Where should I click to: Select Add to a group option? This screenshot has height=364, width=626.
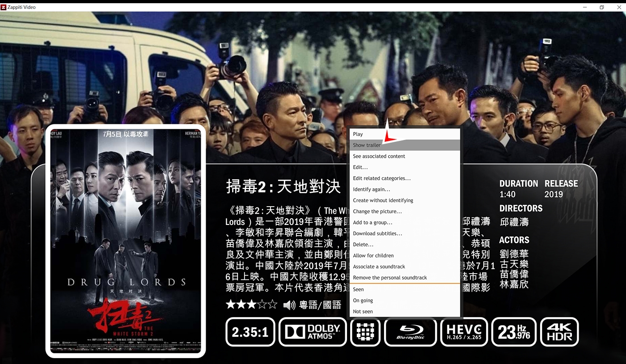click(372, 223)
